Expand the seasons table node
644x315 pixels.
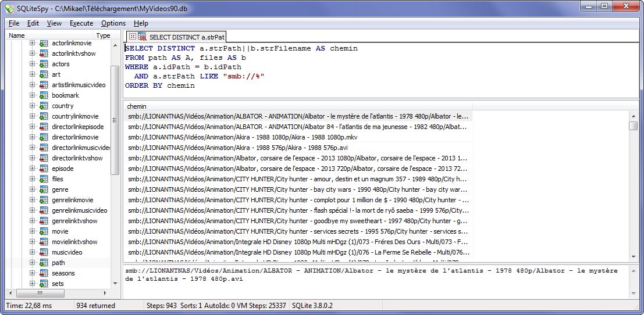33,273
